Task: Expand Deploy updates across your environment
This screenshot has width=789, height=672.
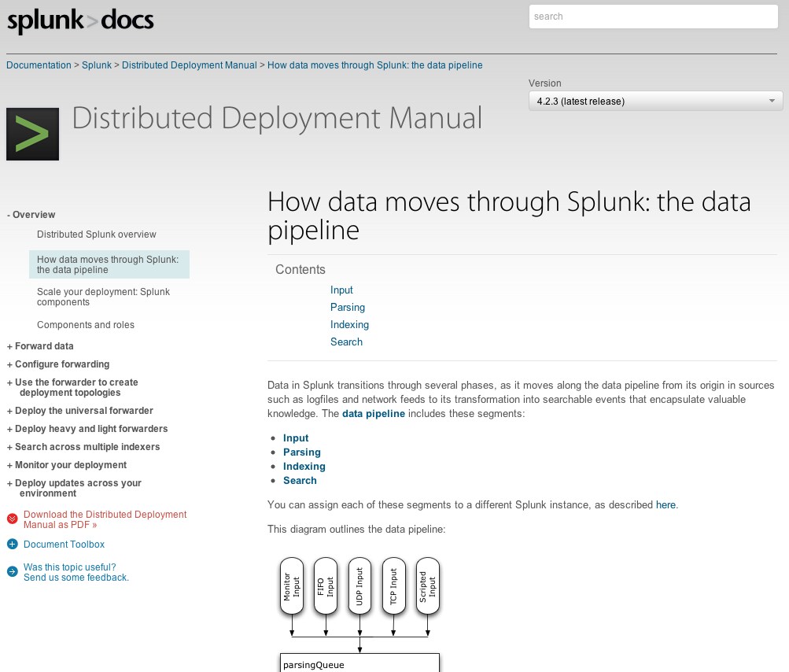Action: coord(74,488)
